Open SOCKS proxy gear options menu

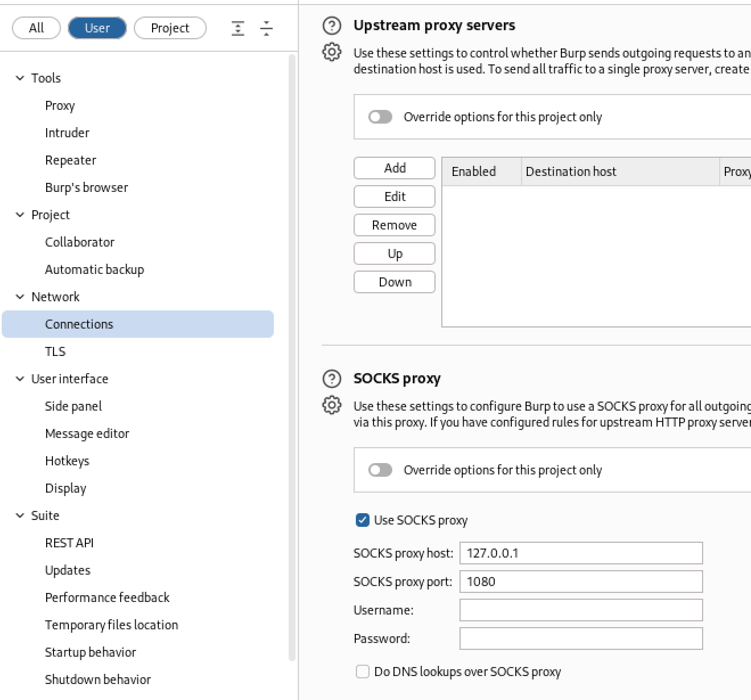(331, 406)
